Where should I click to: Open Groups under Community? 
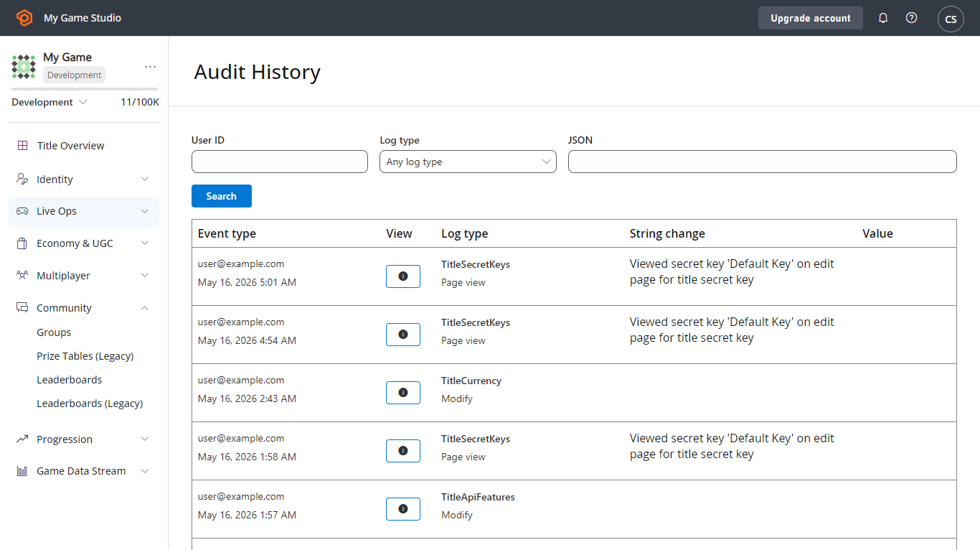pos(54,332)
